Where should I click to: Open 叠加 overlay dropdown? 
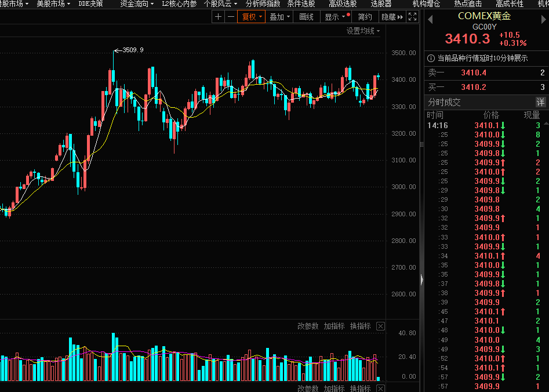pos(279,17)
